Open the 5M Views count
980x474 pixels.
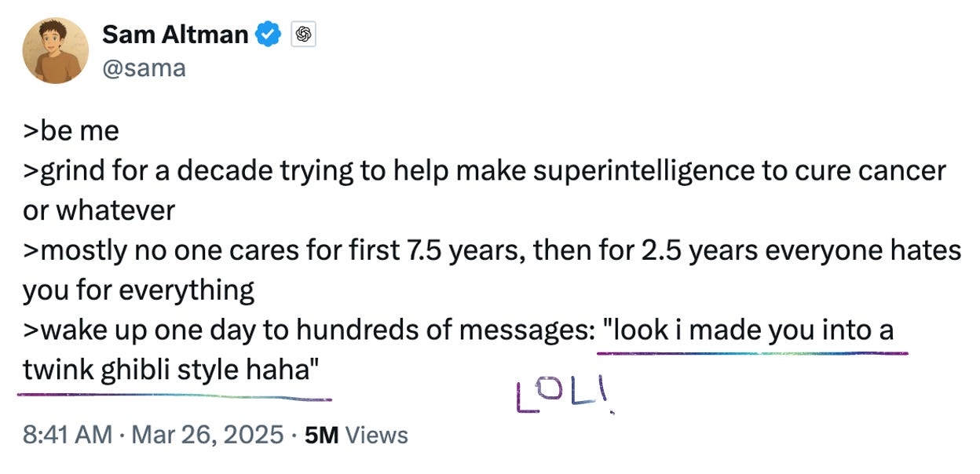[x=357, y=434]
